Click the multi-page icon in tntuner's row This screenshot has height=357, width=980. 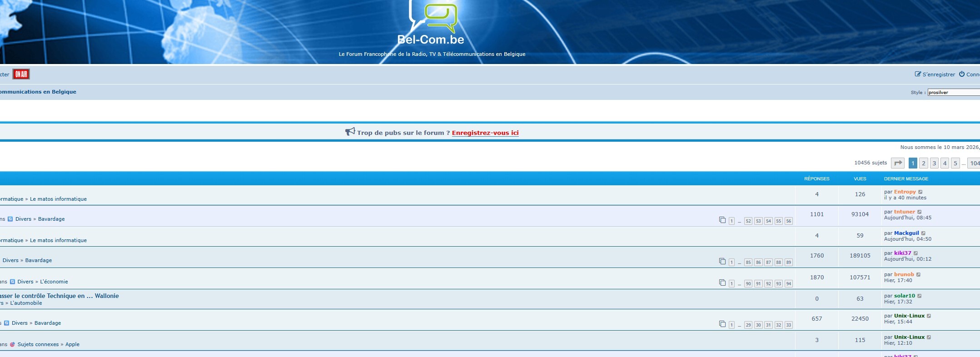[722, 220]
